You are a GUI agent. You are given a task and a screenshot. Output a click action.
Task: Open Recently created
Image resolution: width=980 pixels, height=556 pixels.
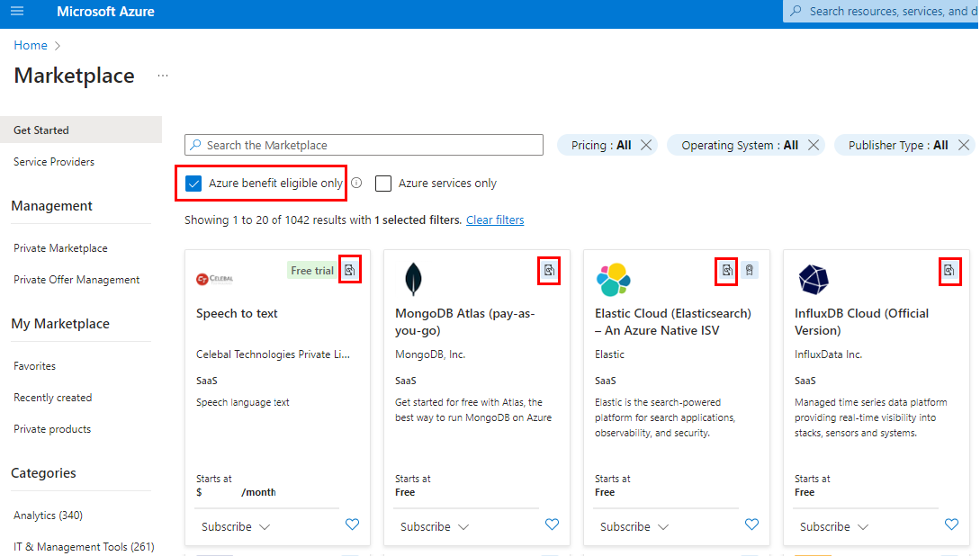(x=52, y=398)
